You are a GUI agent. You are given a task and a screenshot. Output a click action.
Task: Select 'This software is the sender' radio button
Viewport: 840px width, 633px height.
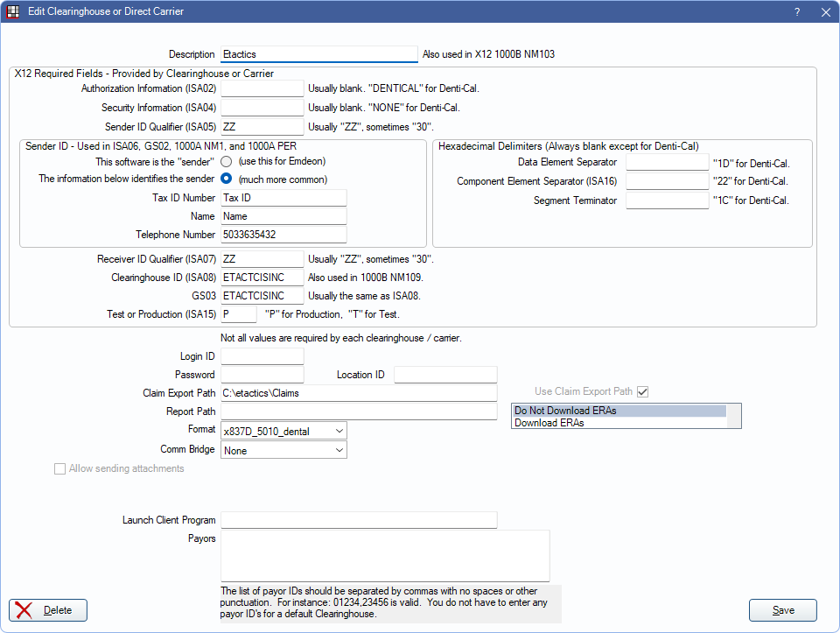[227, 162]
